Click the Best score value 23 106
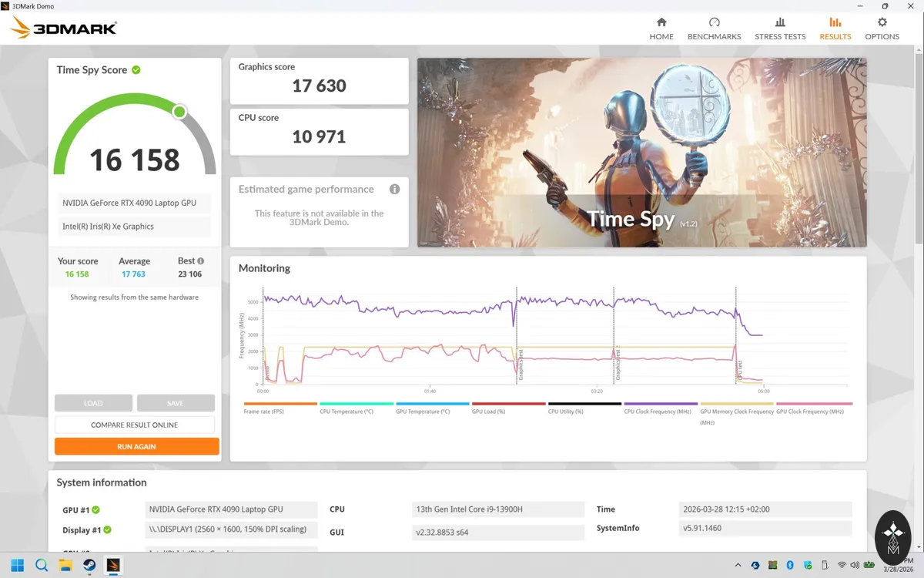924x578 pixels. (189, 274)
